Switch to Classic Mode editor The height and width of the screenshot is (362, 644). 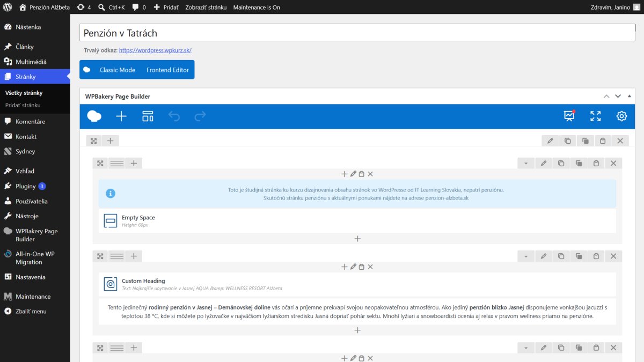pos(117,70)
